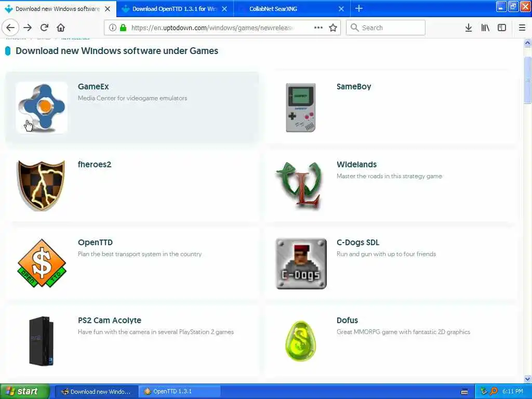532x399 pixels.
Task: Click 'Master the roads in this strategy game'
Action: (389, 176)
